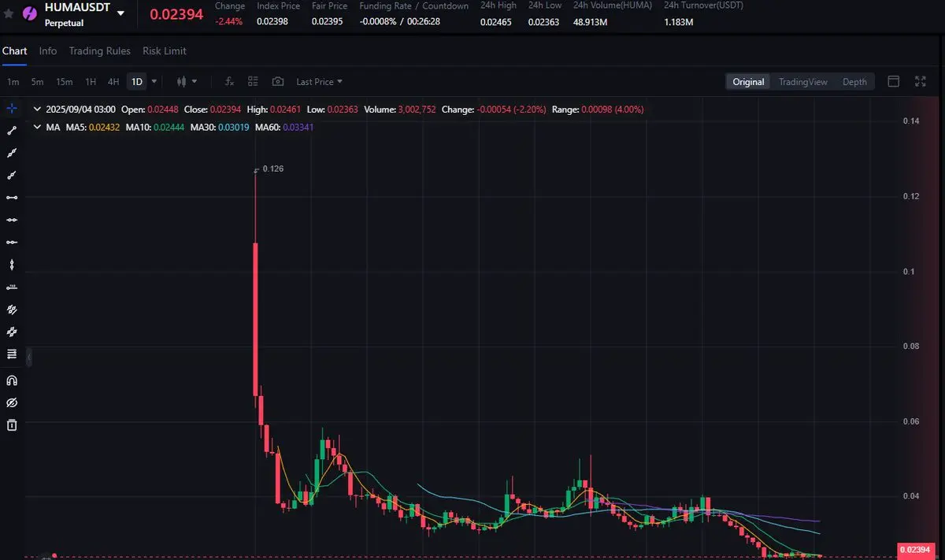Select the 15m timeframe
Viewport: 945px width, 560px height.
[x=65, y=82]
